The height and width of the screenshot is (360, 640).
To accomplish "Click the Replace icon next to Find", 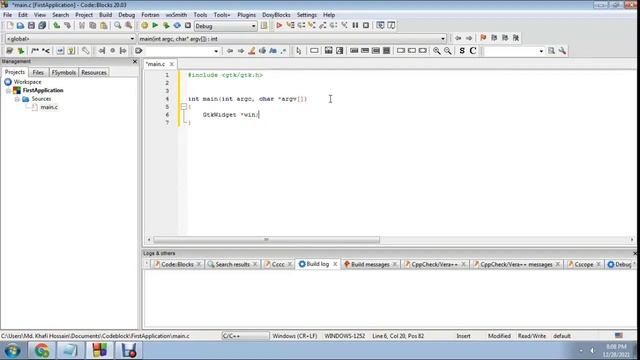I will (129, 26).
